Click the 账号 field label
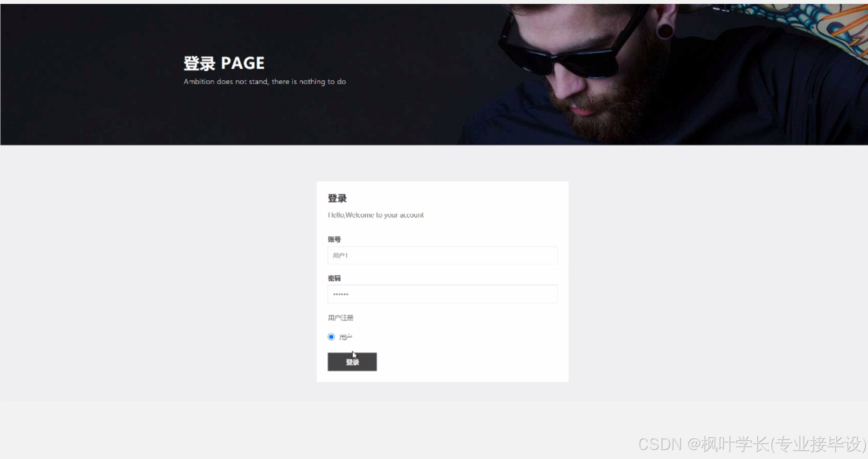The image size is (868, 459). (x=334, y=239)
